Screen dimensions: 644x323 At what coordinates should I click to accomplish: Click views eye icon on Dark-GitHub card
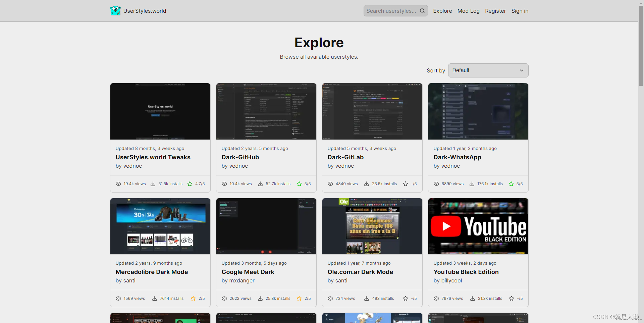coord(224,184)
